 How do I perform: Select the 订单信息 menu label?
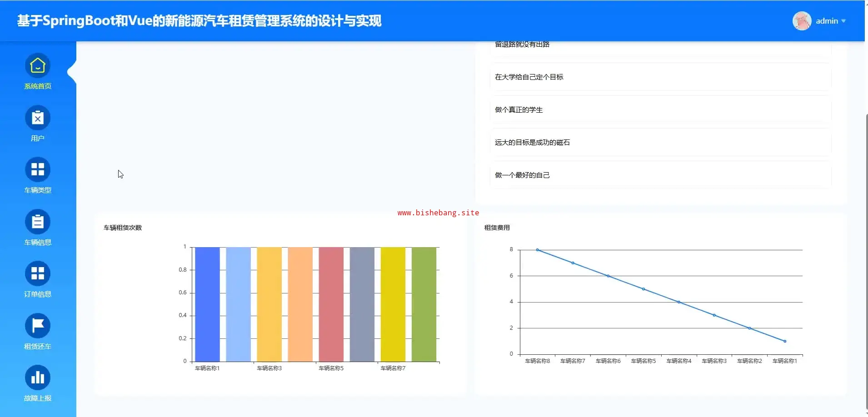click(x=38, y=294)
